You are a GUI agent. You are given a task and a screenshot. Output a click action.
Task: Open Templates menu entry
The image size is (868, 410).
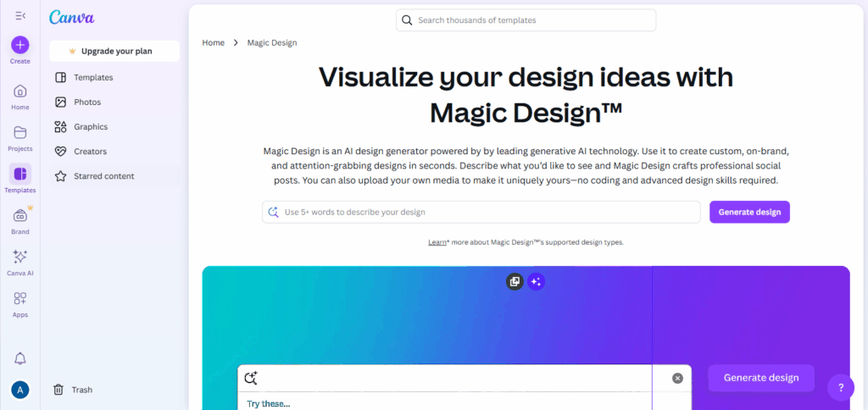(x=114, y=77)
